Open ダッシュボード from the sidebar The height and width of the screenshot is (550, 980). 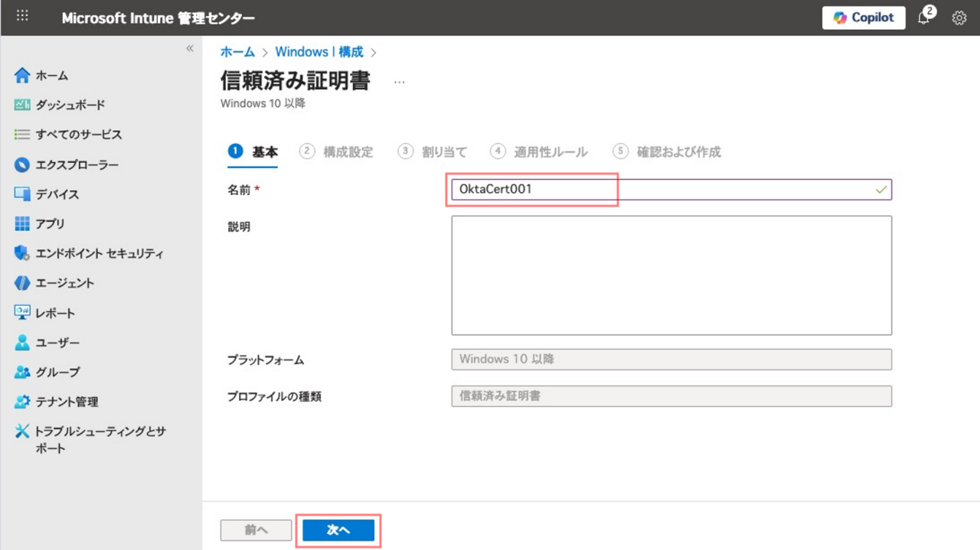(x=70, y=105)
